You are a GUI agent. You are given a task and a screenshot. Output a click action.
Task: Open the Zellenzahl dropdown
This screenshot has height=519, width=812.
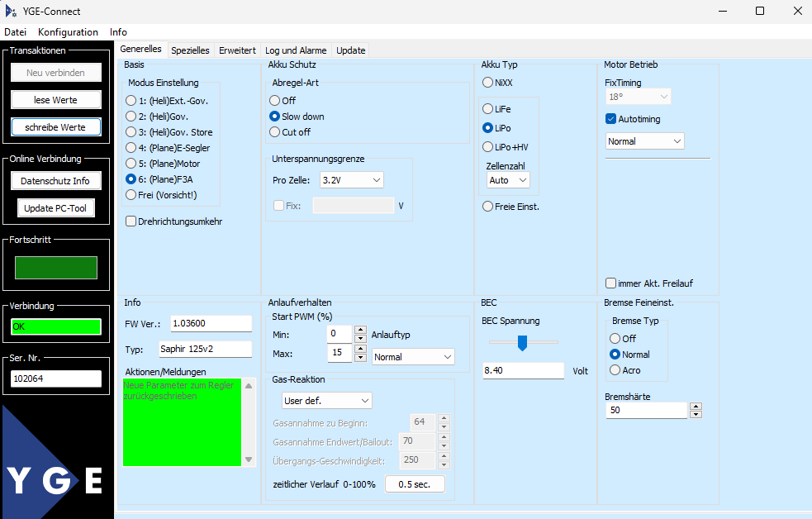coord(508,180)
